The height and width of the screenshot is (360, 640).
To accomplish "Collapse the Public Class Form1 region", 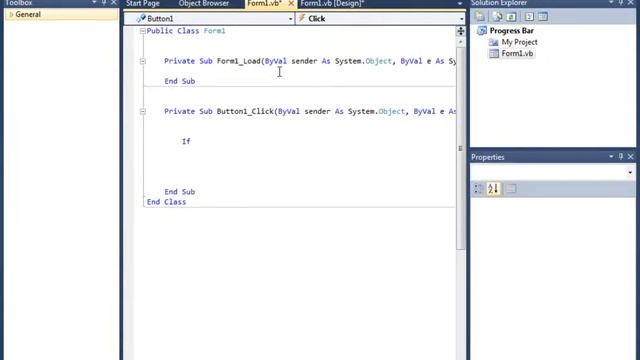I will [142, 31].
